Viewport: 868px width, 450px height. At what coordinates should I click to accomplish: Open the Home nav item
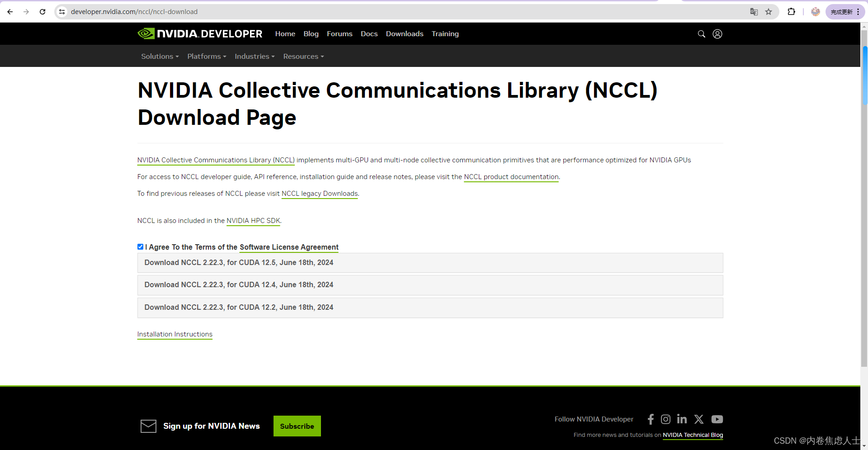point(285,34)
